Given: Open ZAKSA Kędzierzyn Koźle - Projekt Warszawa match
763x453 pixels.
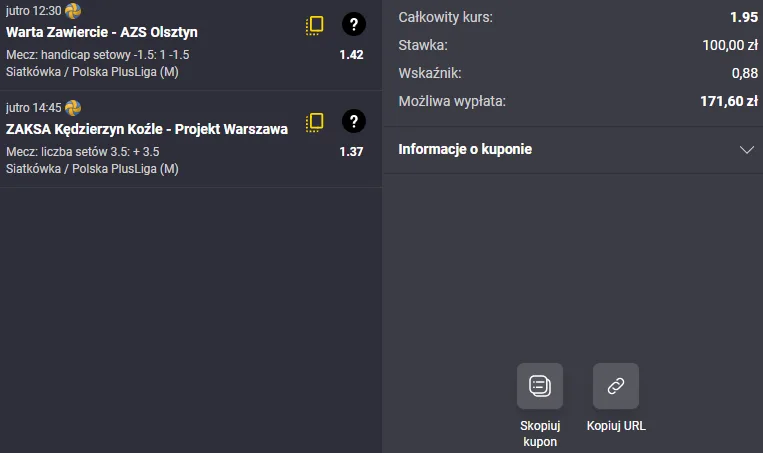Looking at the screenshot, I should click(147, 129).
